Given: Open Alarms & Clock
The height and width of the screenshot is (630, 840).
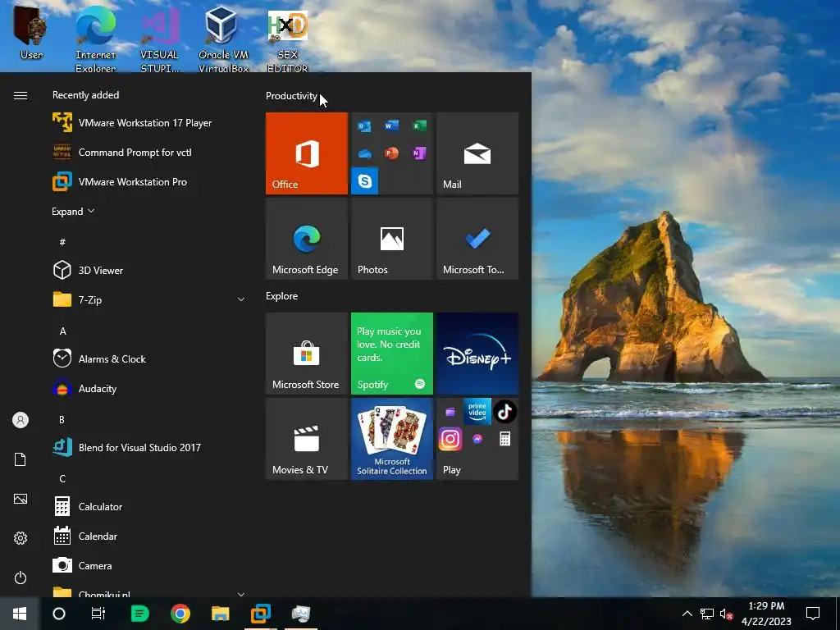Looking at the screenshot, I should (x=144, y=358).
